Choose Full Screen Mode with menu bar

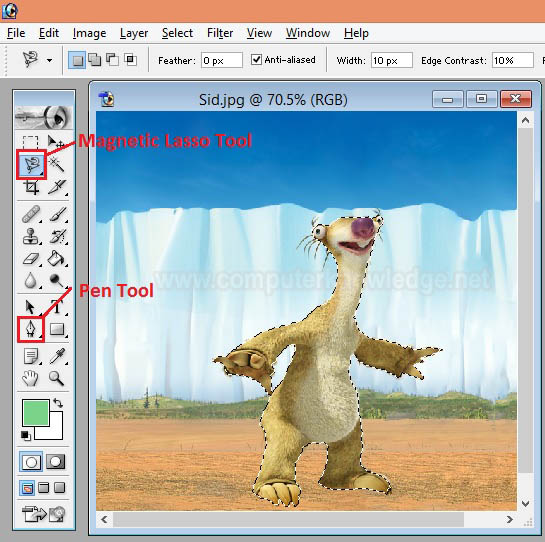click(x=43, y=488)
